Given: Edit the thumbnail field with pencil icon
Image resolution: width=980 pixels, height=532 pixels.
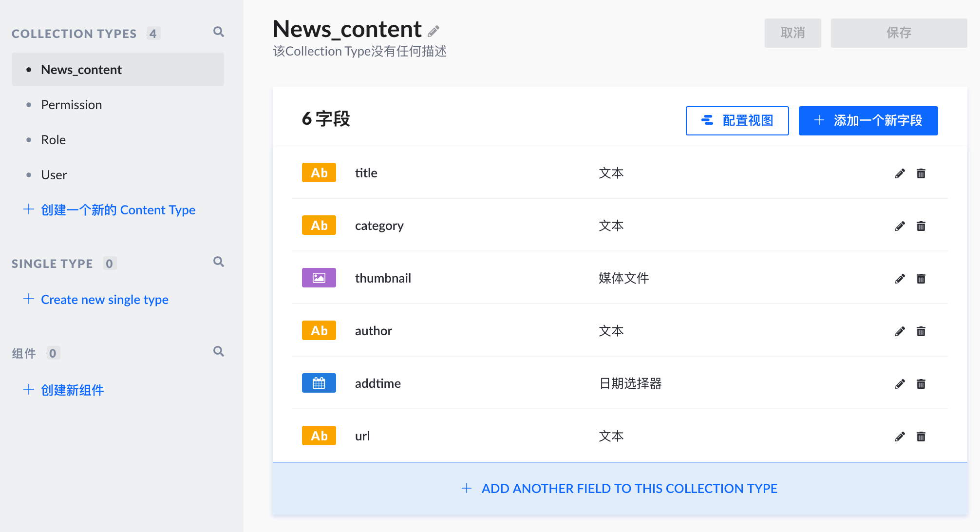Looking at the screenshot, I should [x=900, y=279].
